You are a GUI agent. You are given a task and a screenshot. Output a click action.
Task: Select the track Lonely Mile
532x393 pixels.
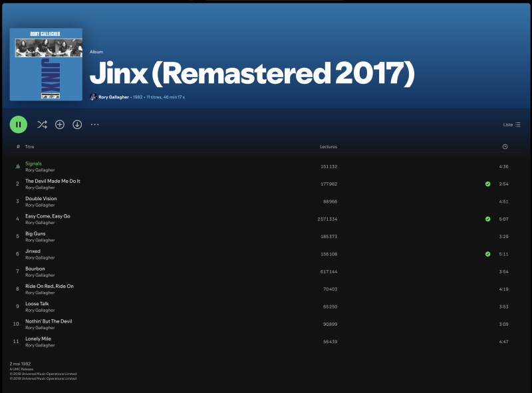click(x=38, y=338)
